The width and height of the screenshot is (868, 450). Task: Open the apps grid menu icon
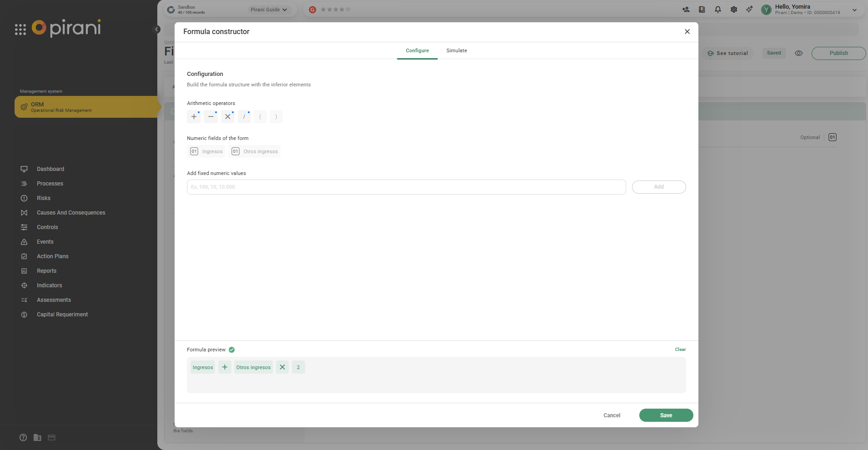pos(20,30)
